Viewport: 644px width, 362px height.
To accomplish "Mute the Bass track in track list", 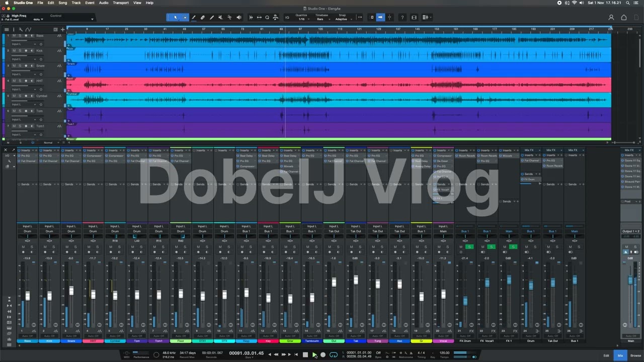I will coord(14,36).
